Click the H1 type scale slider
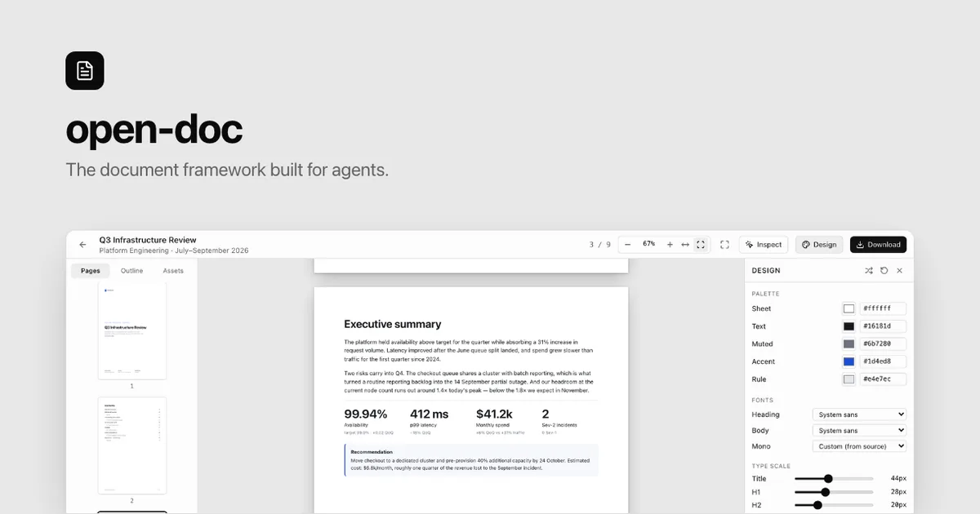 [x=835, y=492]
